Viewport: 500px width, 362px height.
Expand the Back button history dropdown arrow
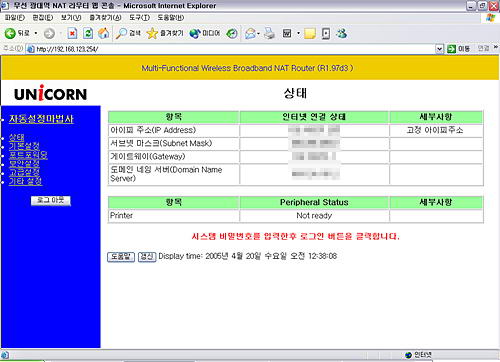[x=36, y=33]
